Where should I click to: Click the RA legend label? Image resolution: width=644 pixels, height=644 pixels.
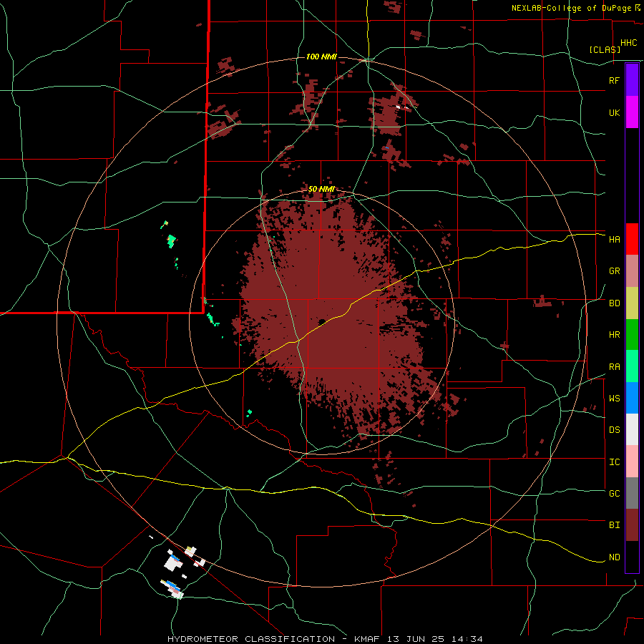pyautogui.click(x=614, y=367)
